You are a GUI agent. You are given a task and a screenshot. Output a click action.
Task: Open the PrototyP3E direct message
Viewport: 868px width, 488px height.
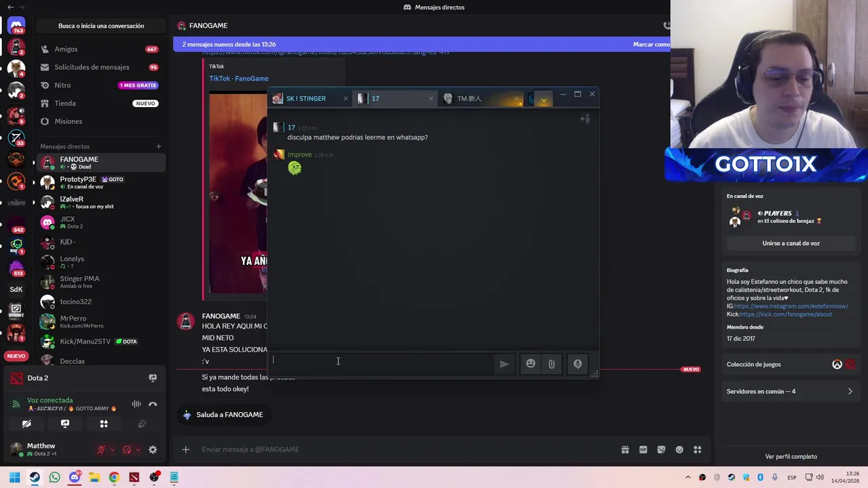click(x=100, y=182)
